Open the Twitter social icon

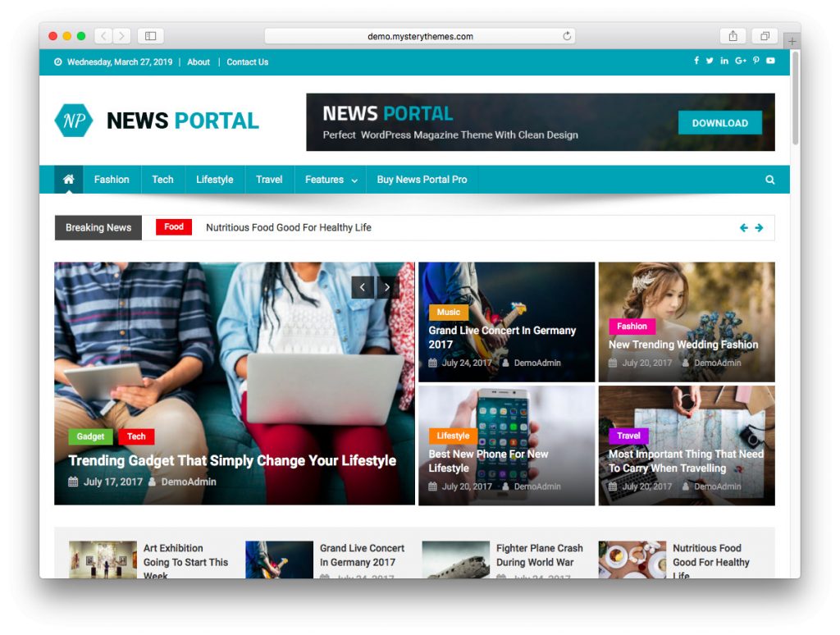[x=710, y=61]
